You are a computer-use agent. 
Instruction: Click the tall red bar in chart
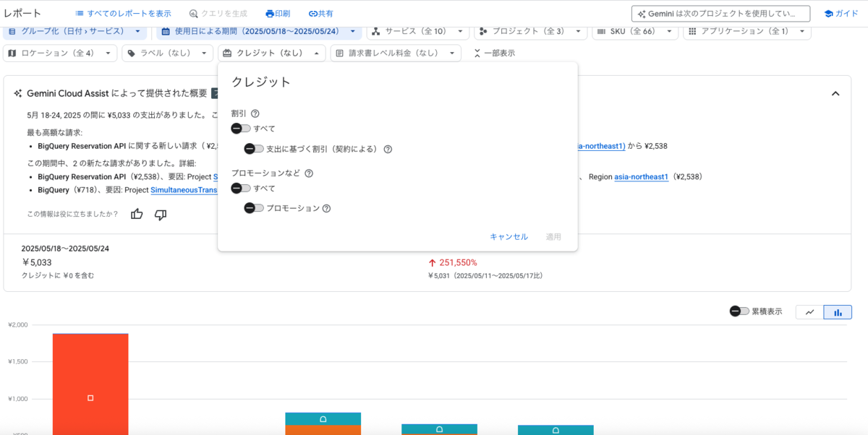(x=90, y=384)
